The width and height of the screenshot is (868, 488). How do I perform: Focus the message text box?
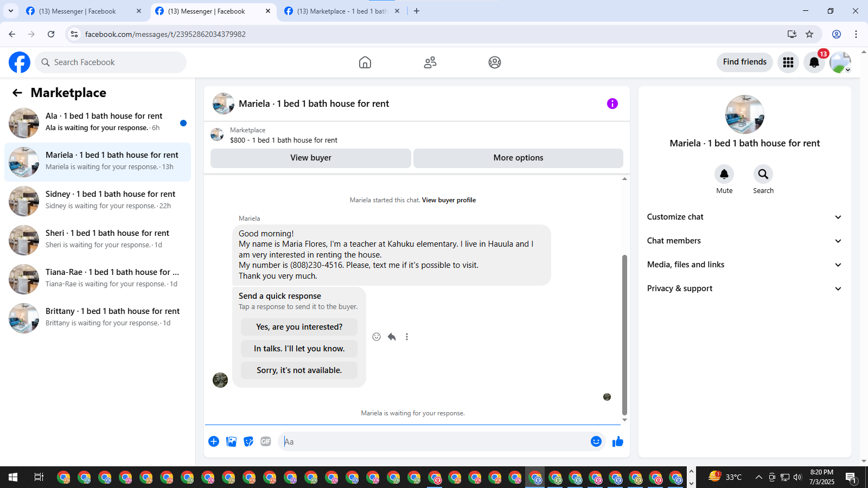[x=434, y=441]
